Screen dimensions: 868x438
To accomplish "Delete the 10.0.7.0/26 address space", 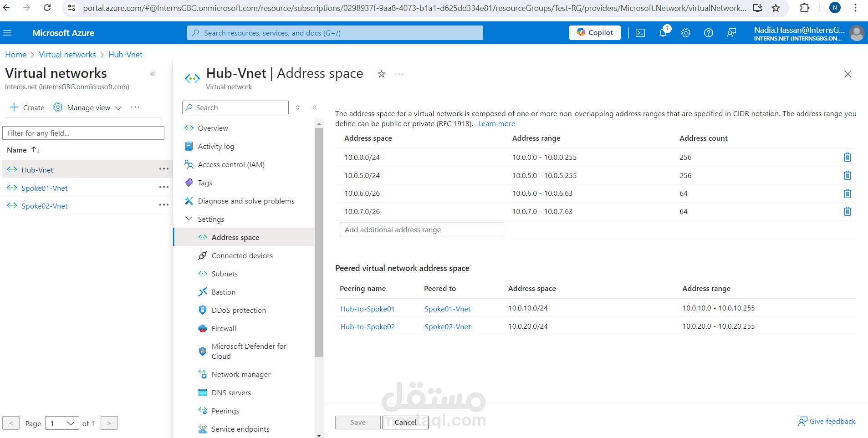I will click(x=848, y=211).
